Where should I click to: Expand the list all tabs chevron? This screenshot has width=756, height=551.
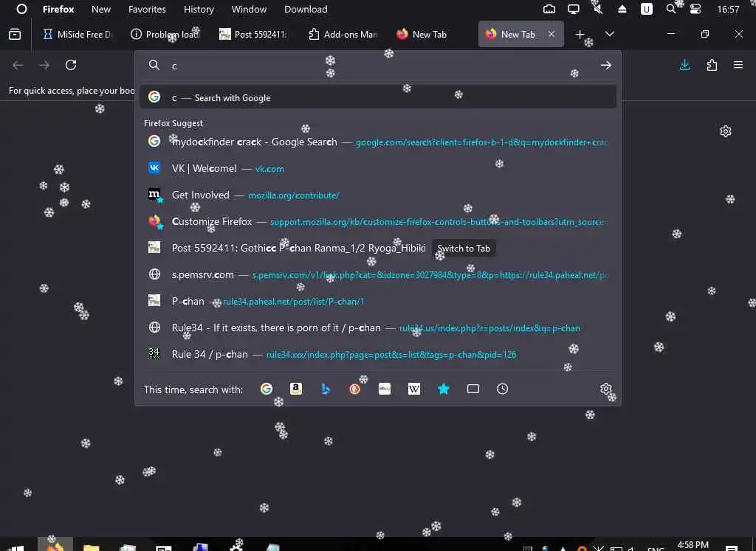coord(609,34)
